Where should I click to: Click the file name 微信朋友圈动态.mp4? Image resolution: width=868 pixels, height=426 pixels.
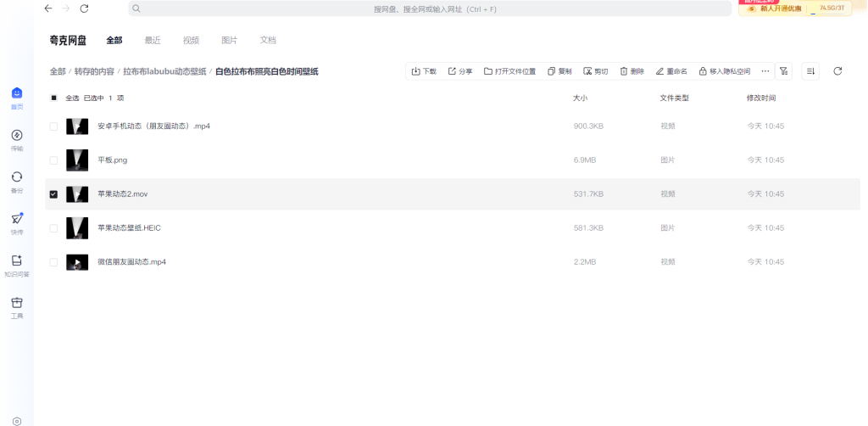coord(131,262)
